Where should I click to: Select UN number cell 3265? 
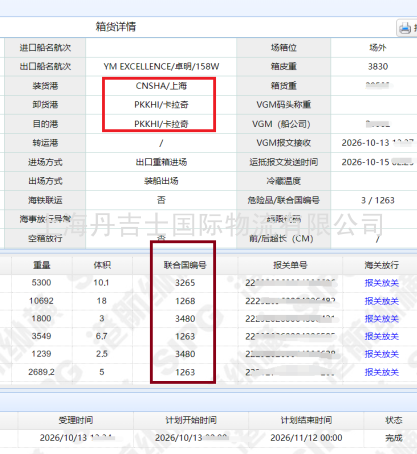pyautogui.click(x=185, y=283)
